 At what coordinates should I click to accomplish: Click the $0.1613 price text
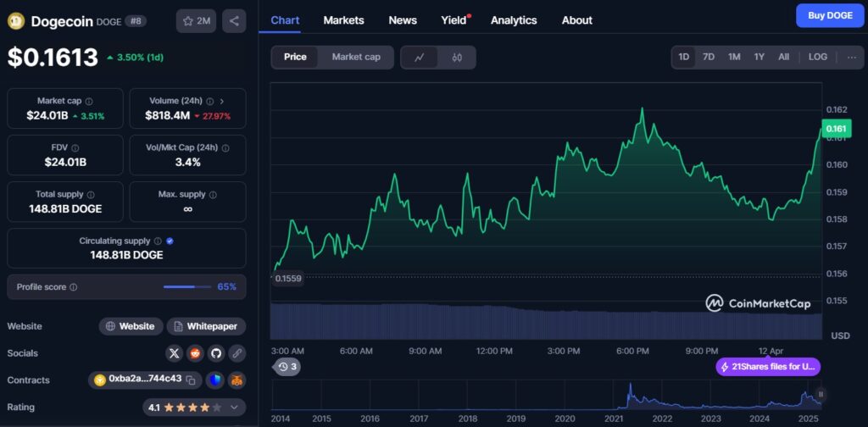[53, 58]
